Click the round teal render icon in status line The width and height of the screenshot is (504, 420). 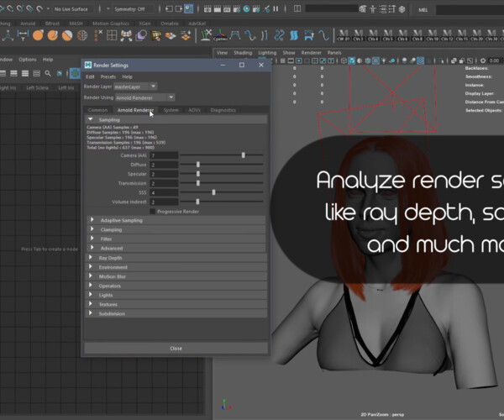click(x=246, y=9)
